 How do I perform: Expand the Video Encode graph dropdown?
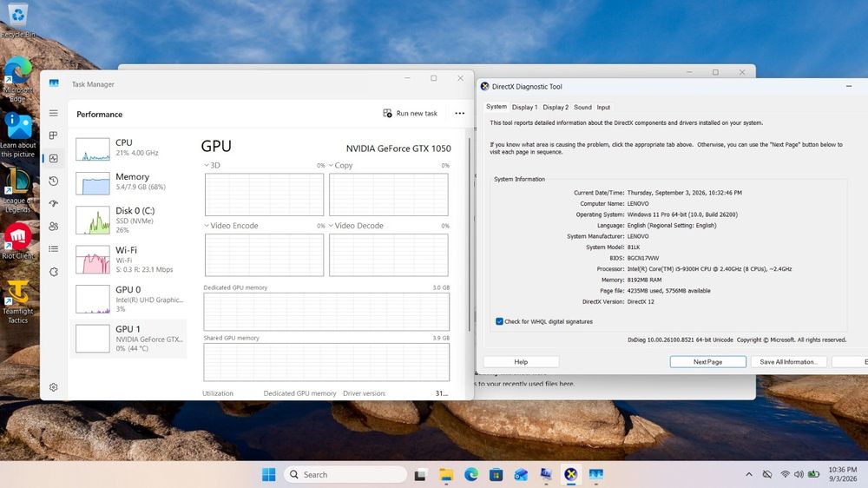[x=207, y=226]
